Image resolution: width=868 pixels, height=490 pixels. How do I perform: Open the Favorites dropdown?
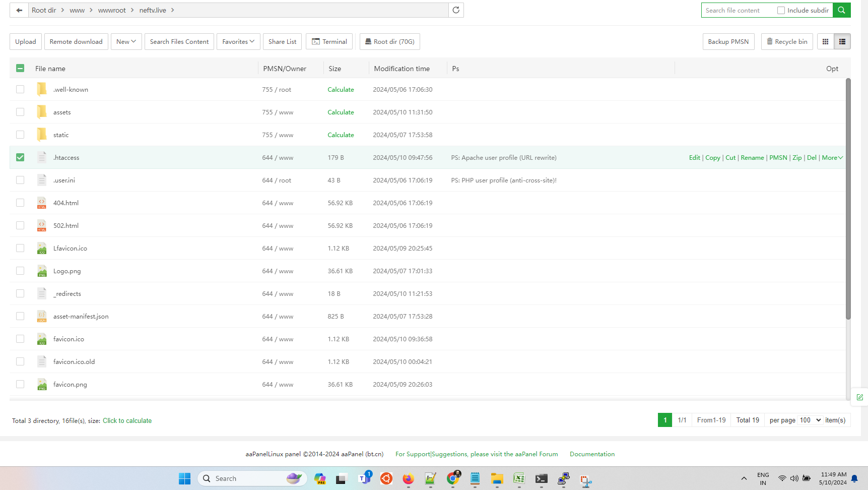click(238, 42)
